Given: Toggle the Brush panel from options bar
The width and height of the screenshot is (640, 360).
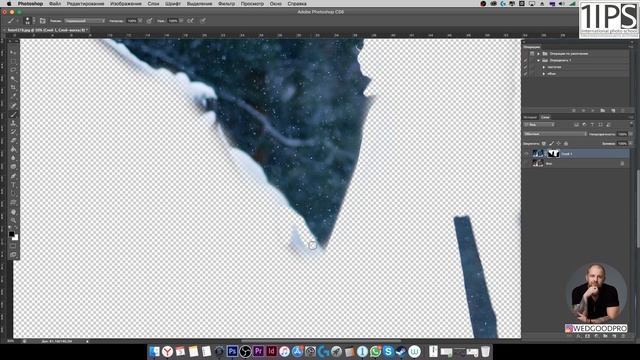Looking at the screenshot, I should point(42,20).
